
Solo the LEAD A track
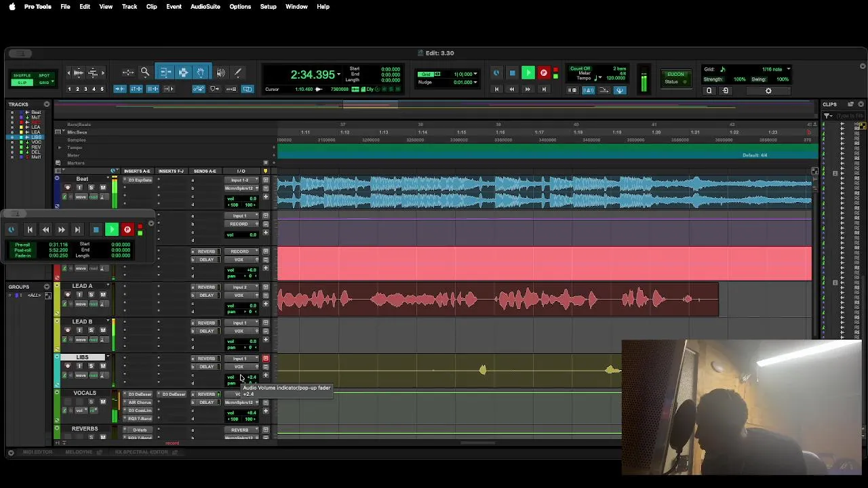[x=91, y=294]
